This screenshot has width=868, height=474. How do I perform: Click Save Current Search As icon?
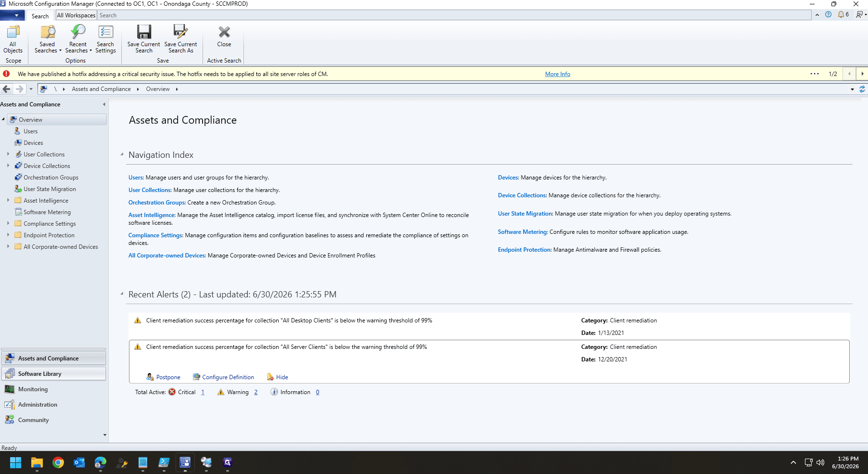click(180, 32)
